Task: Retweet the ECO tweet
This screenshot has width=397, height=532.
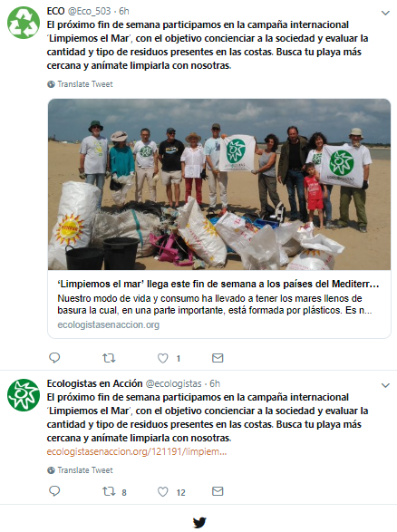Action: click(109, 358)
